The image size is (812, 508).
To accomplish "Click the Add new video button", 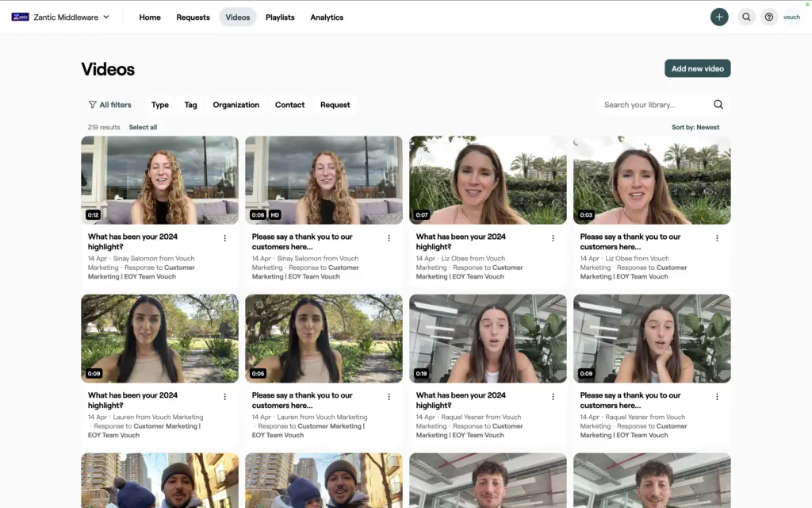I will [698, 68].
